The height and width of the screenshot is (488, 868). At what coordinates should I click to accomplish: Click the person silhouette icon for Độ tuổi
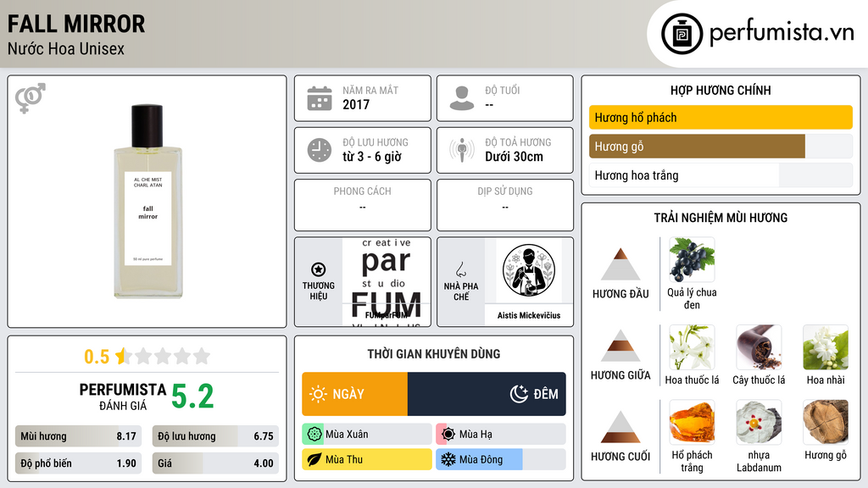[x=462, y=98]
